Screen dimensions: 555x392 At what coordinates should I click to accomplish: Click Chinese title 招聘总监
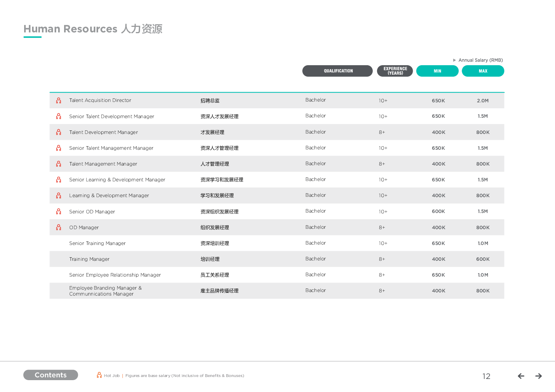210,101
